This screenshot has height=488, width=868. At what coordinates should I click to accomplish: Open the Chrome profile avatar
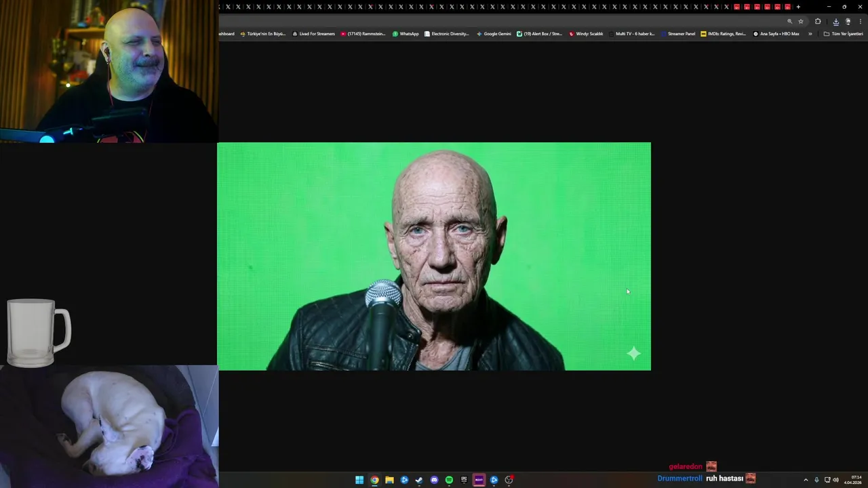tap(848, 22)
